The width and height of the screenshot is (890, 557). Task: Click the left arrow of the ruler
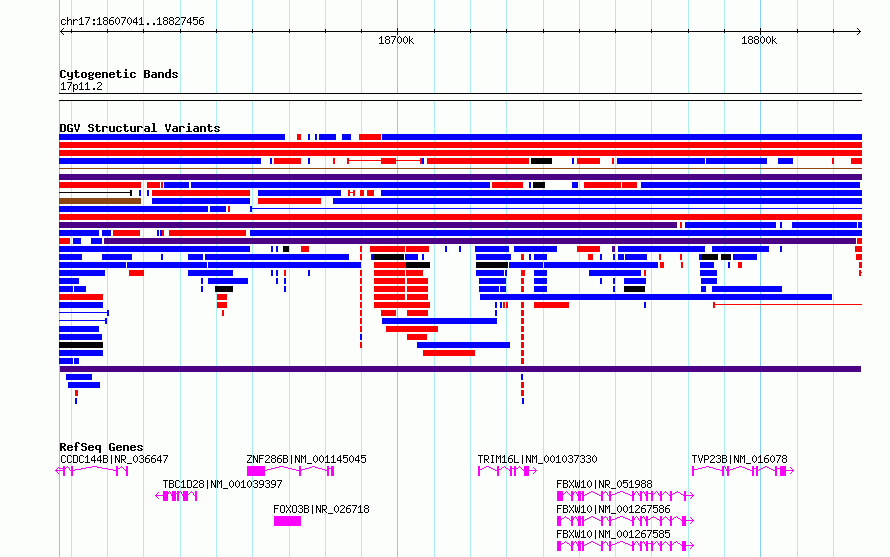[x=63, y=31]
